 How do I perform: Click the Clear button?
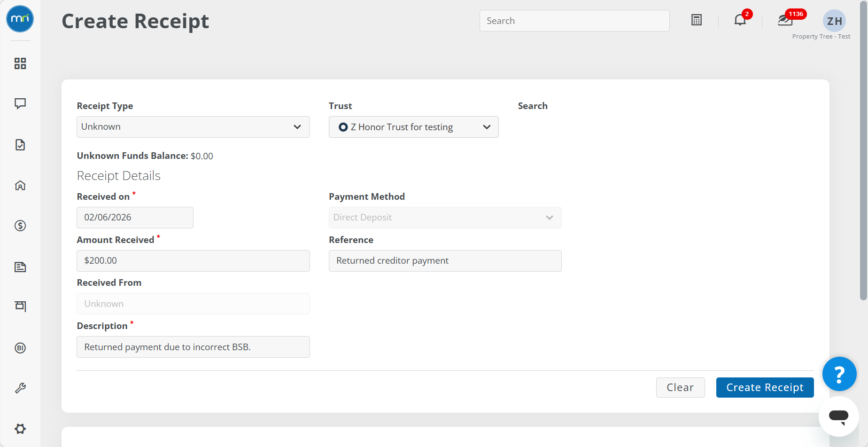[x=680, y=387]
